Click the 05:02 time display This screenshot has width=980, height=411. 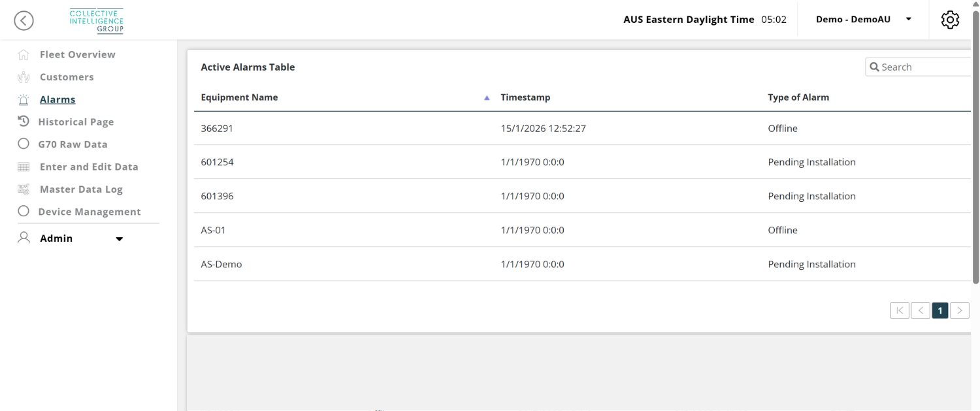[774, 20]
